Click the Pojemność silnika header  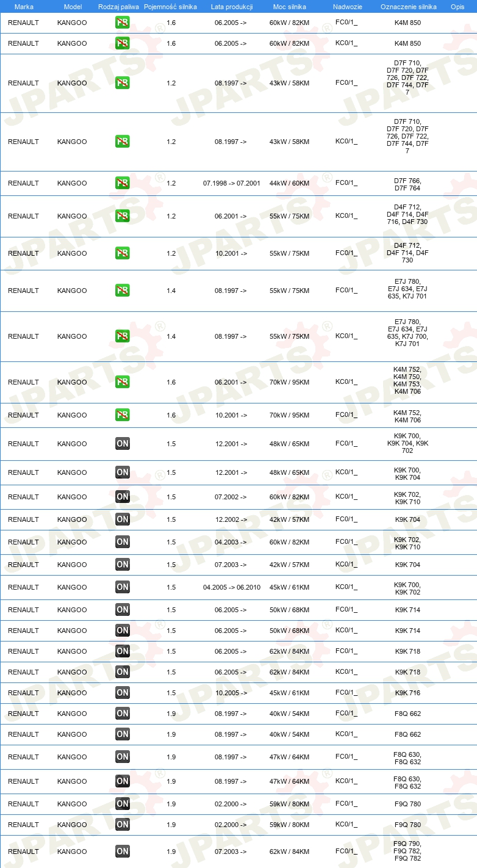170,7
